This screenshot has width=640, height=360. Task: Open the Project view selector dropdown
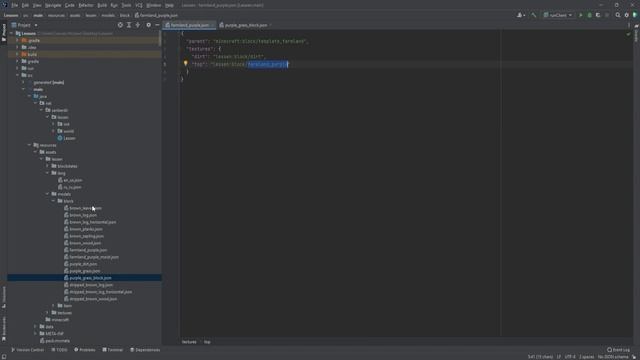pyautogui.click(x=24, y=25)
